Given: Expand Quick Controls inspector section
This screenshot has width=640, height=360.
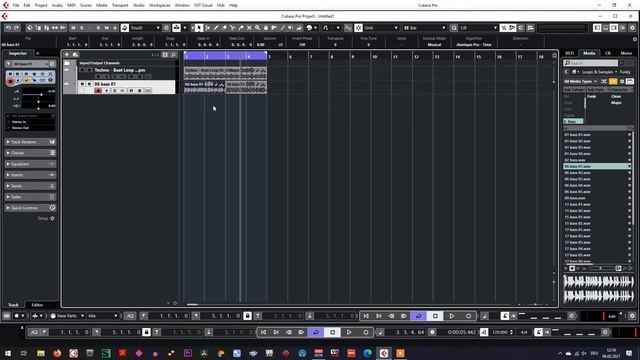Looking at the screenshot, I should 30,208.
